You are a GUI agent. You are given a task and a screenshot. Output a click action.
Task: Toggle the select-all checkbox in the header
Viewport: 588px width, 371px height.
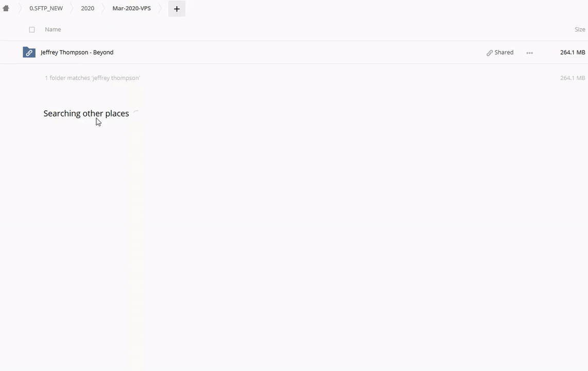click(32, 30)
